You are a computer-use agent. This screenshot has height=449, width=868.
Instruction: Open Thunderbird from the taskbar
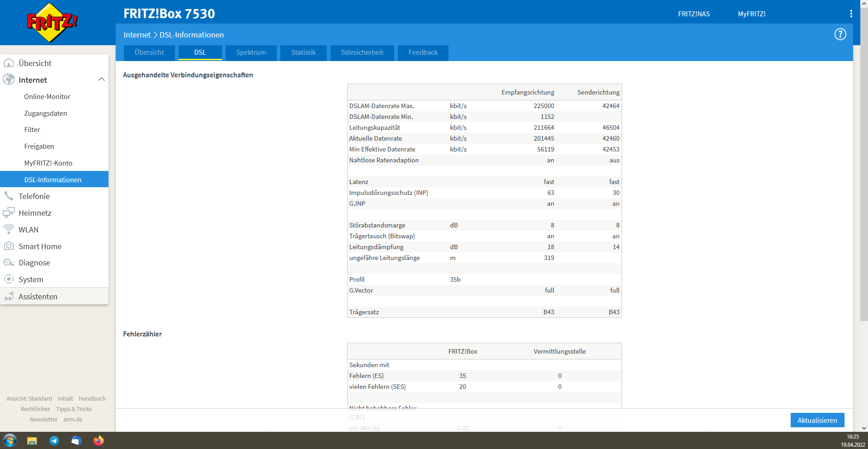coord(76,440)
